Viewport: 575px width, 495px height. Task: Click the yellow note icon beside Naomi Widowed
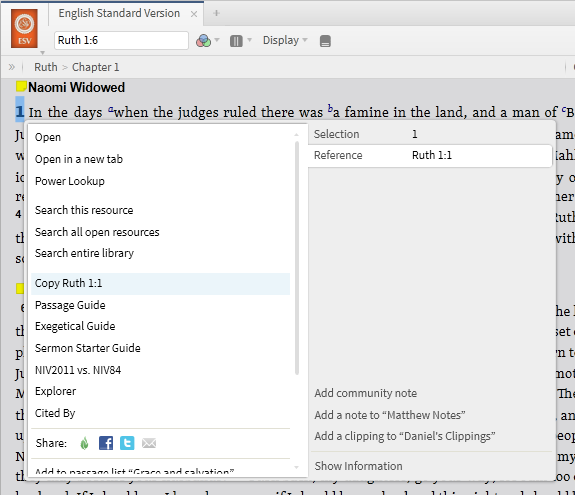21,87
